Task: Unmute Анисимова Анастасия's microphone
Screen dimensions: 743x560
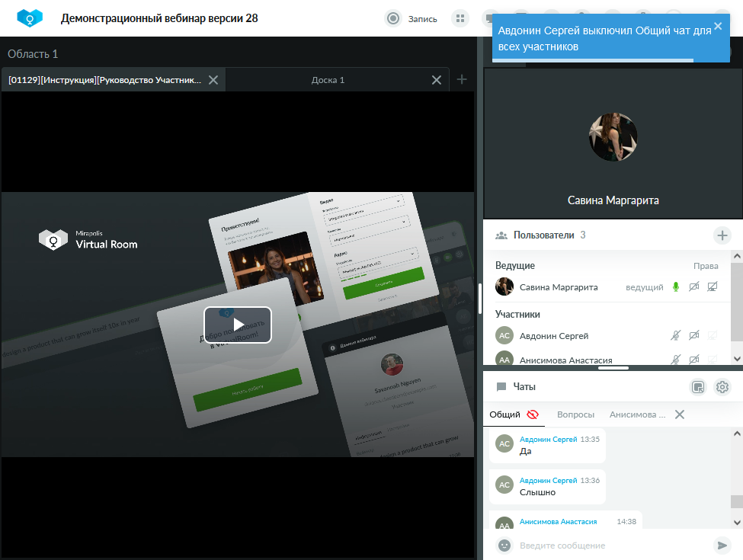Action: point(676,360)
